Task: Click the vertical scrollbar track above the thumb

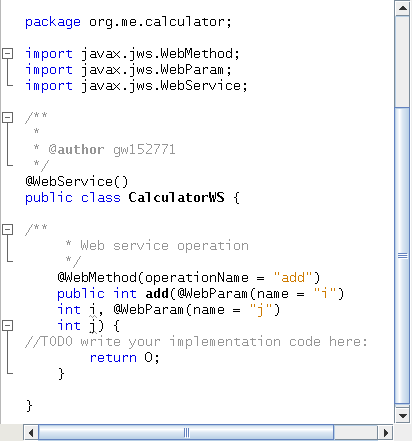Action: [x=402, y=61]
